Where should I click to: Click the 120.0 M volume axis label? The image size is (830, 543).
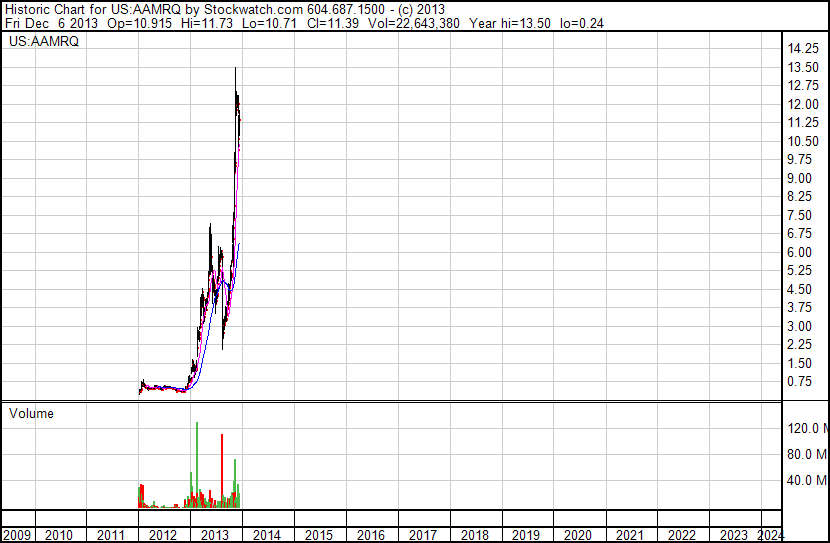(808, 428)
